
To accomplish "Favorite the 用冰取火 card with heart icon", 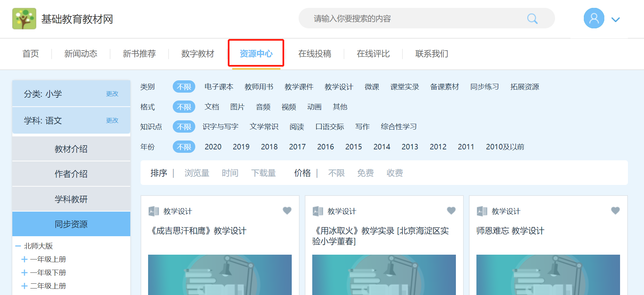I will (x=451, y=211).
